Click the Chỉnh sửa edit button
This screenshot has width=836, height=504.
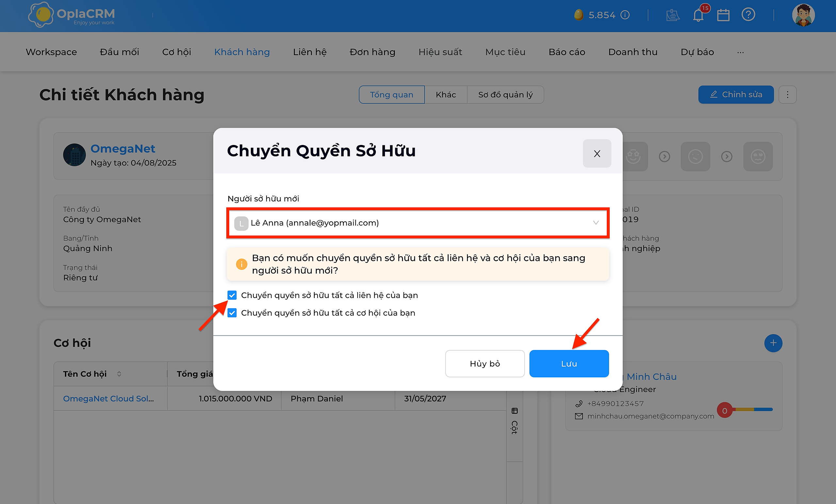[736, 95]
